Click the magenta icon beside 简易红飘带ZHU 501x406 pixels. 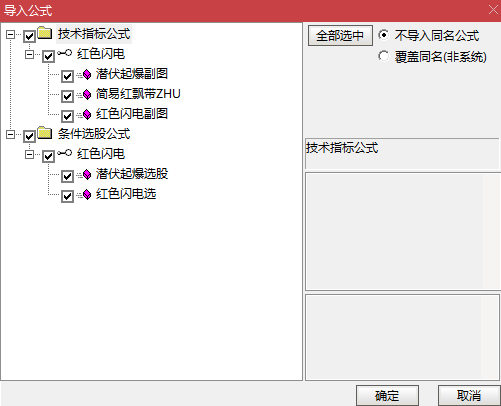click(x=87, y=95)
